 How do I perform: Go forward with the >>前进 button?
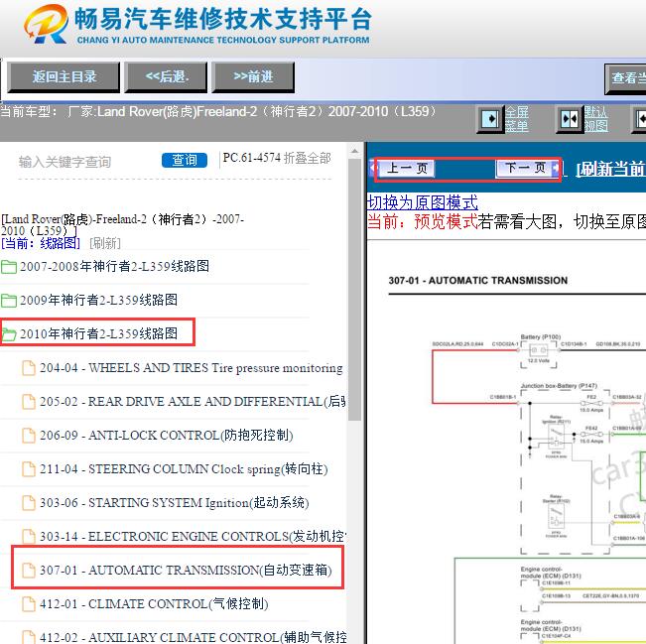pos(253,77)
